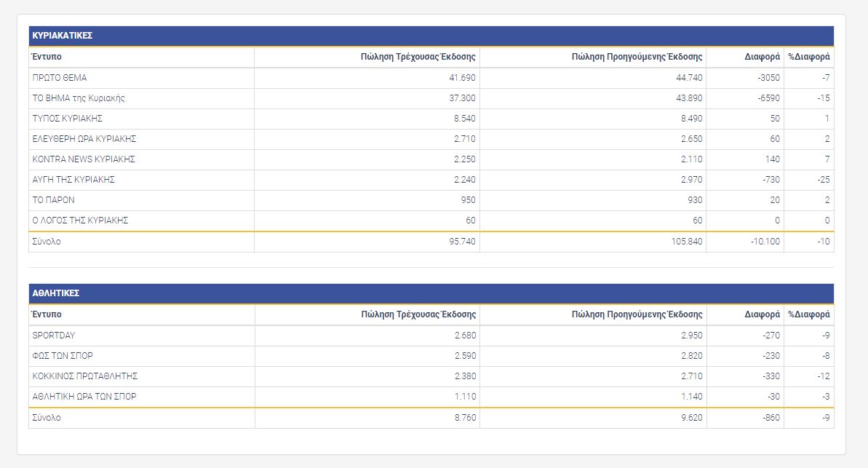Click the 140 difference value
This screenshot has width=868, height=468.
coord(772,159)
